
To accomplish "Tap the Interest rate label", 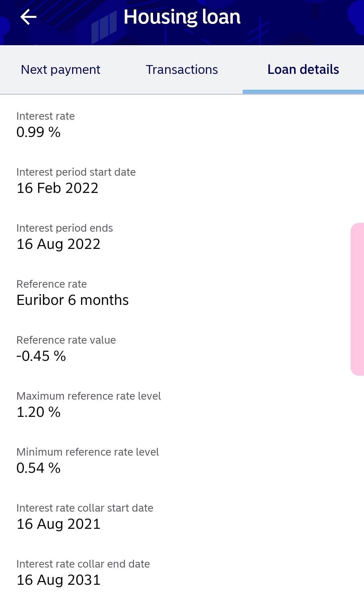I will pyautogui.click(x=45, y=116).
